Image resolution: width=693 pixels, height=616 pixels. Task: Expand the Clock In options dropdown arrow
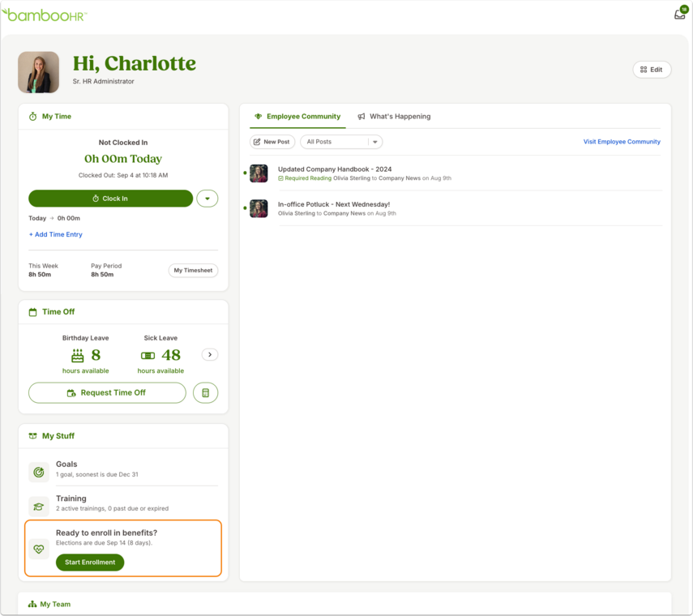click(x=207, y=199)
